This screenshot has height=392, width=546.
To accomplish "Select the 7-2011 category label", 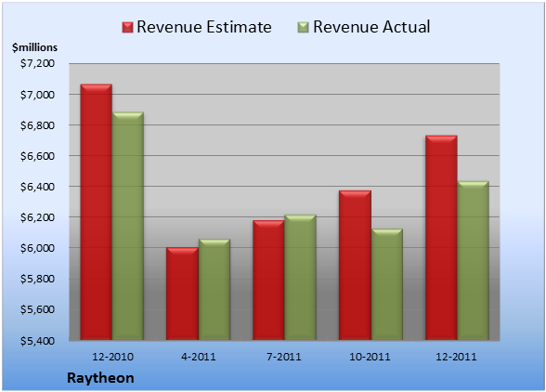I will (x=284, y=357).
